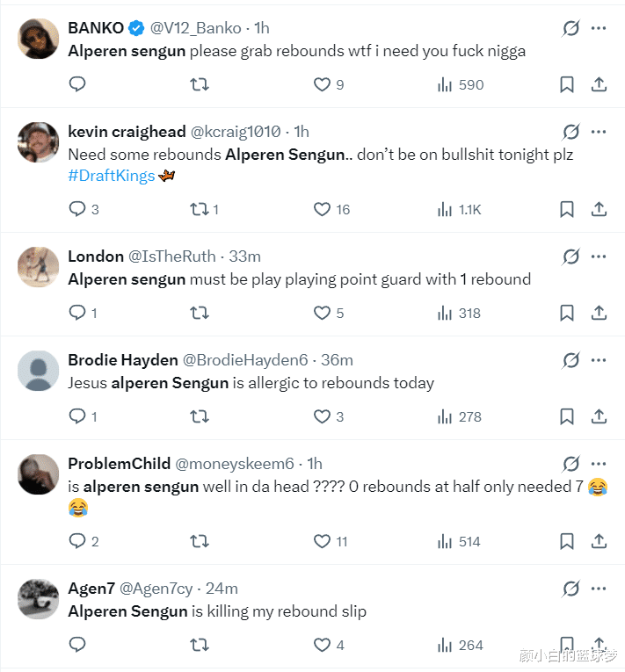
Task: Reply to ProblemChild's tweet
Action: coord(77,541)
